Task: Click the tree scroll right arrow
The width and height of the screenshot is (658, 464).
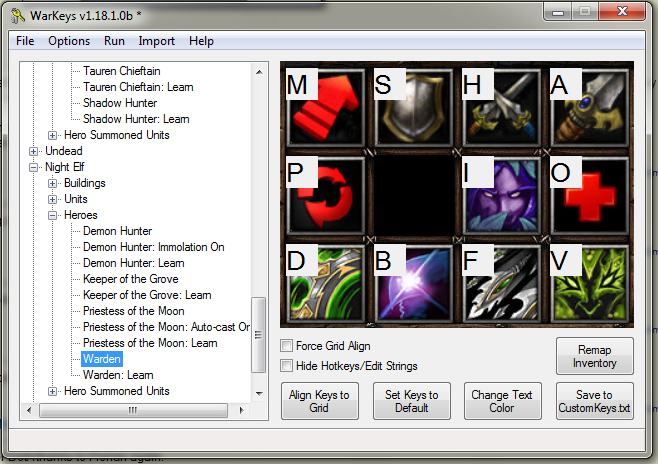Action: coord(241,410)
